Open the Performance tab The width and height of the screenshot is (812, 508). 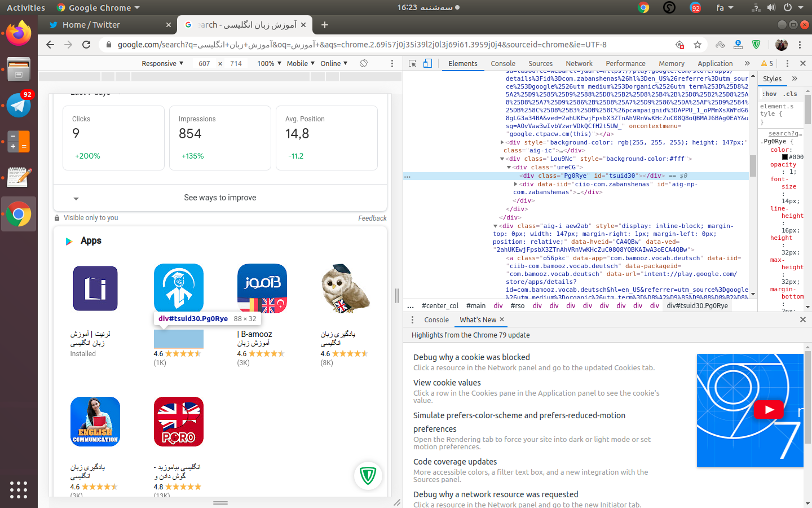click(x=625, y=63)
